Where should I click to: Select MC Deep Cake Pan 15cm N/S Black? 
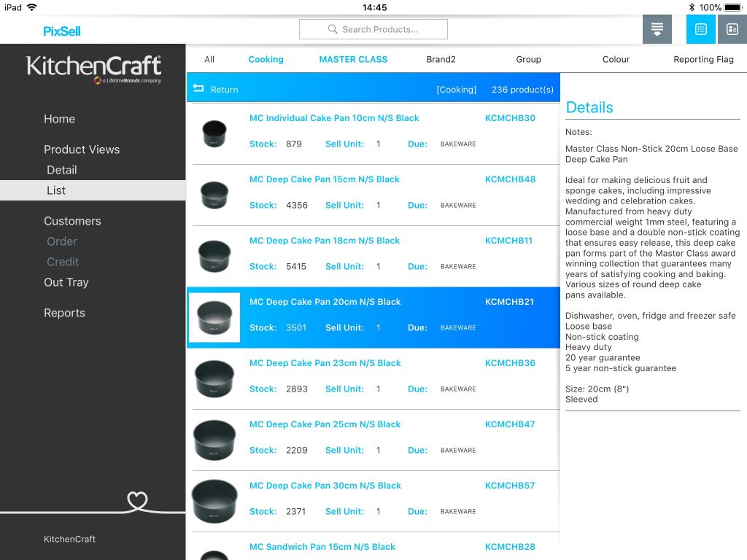(325, 179)
